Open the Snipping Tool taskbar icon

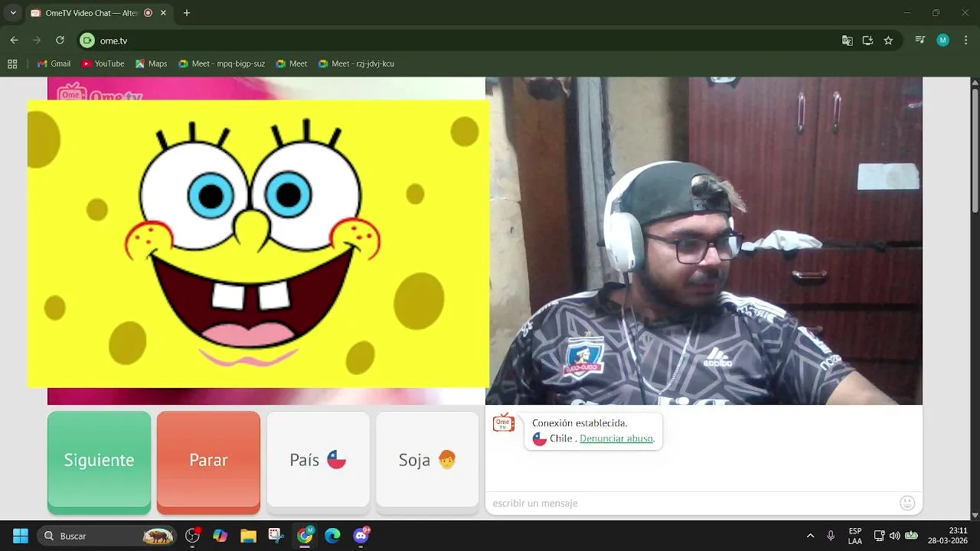276,536
